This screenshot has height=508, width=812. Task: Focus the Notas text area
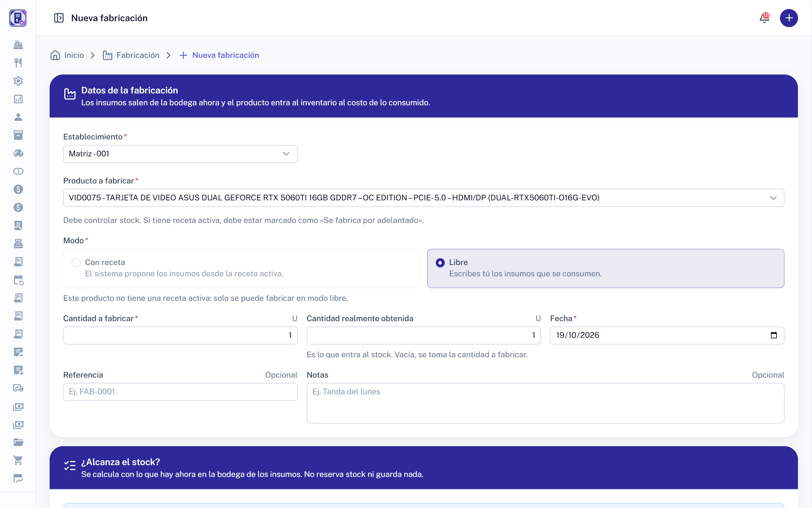(x=545, y=403)
